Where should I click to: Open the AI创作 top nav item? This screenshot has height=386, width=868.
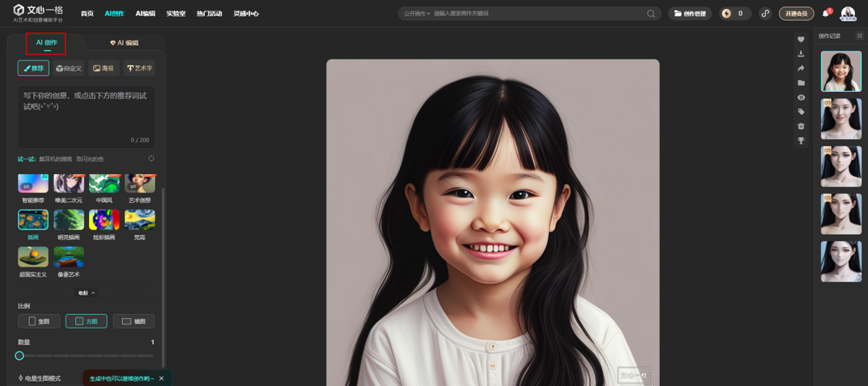click(x=114, y=14)
